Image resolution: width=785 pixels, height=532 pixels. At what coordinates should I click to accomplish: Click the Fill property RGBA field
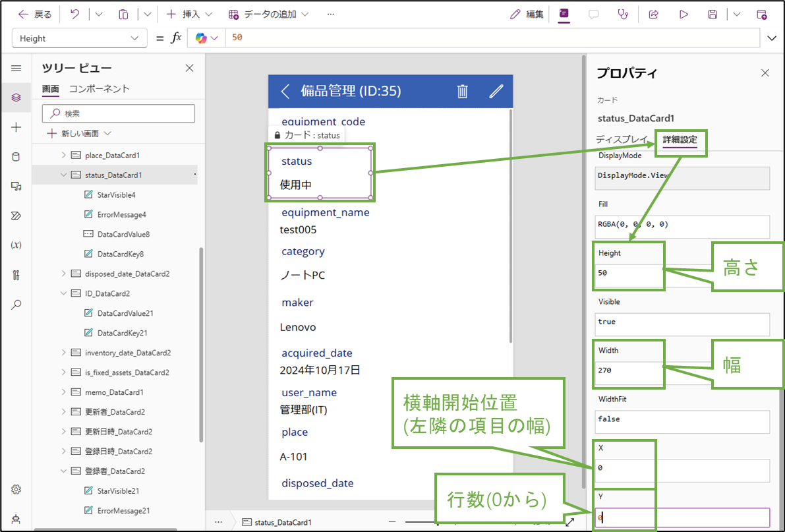(682, 227)
